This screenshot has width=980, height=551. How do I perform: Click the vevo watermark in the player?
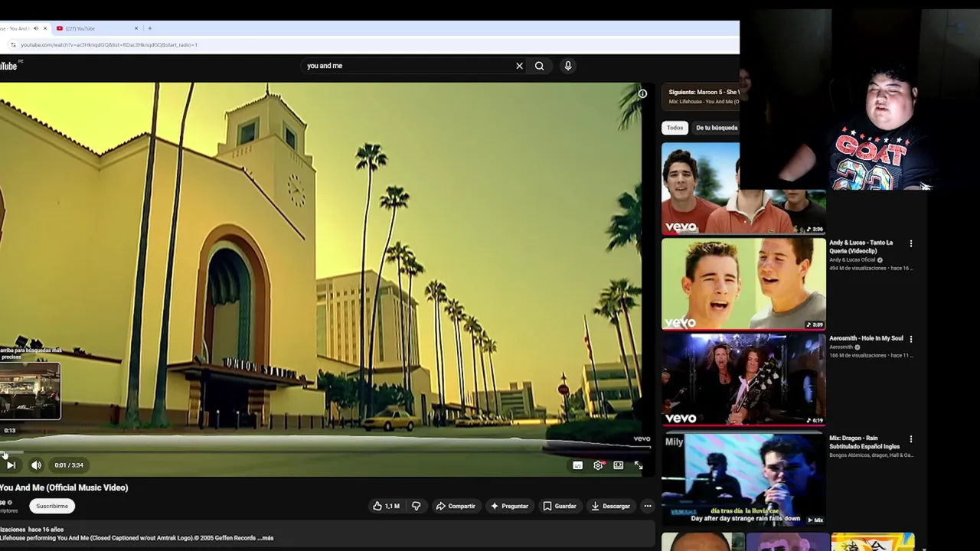point(642,439)
